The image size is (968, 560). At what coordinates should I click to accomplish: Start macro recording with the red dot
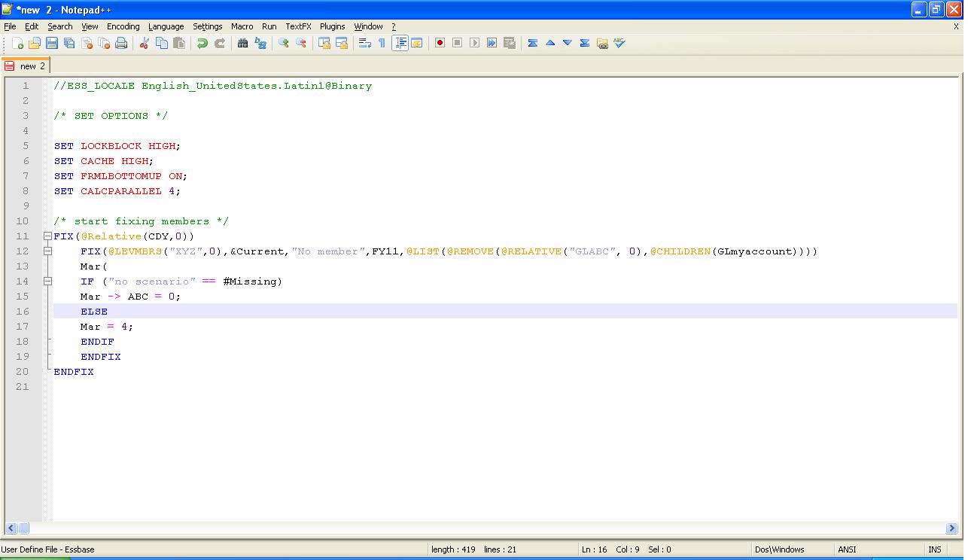click(440, 43)
